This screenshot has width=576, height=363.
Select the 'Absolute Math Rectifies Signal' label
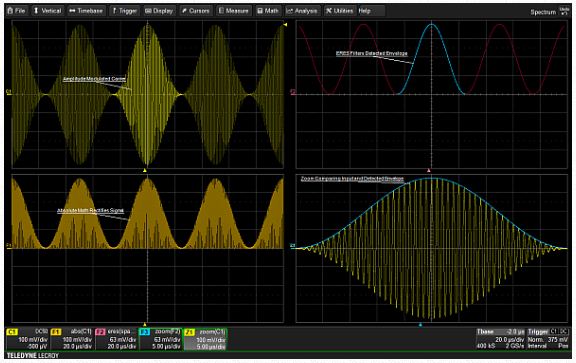90,211
